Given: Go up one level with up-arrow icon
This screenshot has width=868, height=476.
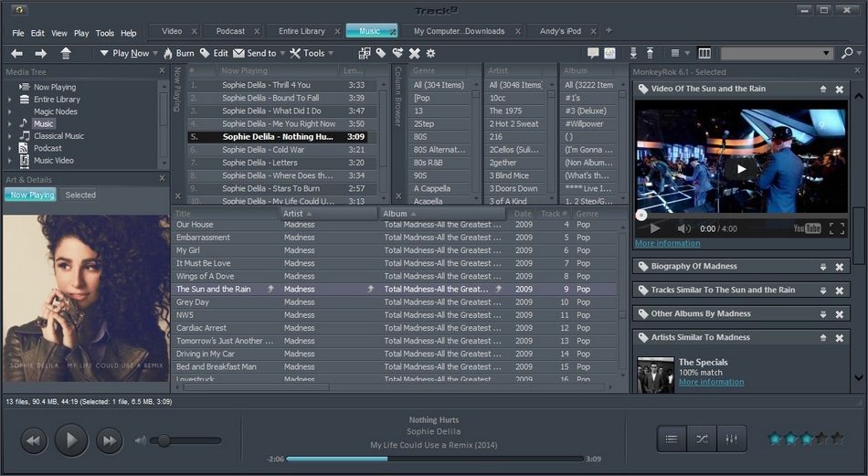Looking at the screenshot, I should (x=65, y=53).
